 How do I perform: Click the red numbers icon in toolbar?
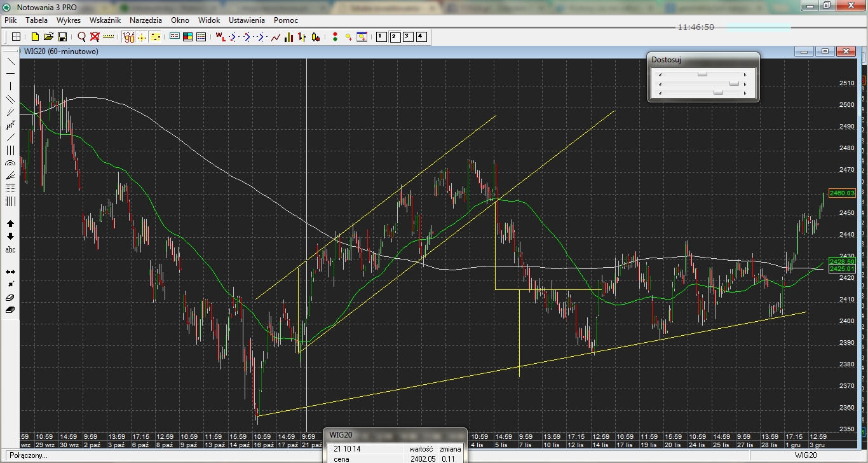coord(128,37)
